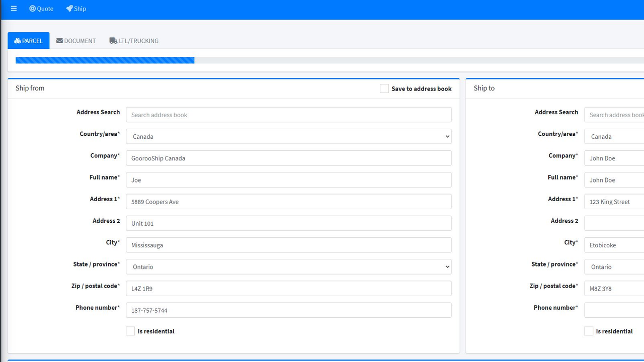This screenshot has height=362, width=644.
Task: Open the hamburger navigation menu
Action: coord(14,8)
